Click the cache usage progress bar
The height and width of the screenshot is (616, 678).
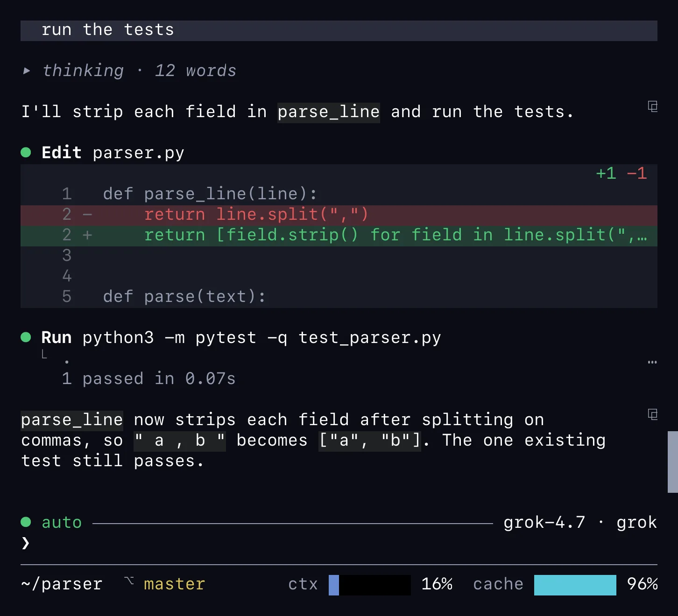tap(575, 585)
